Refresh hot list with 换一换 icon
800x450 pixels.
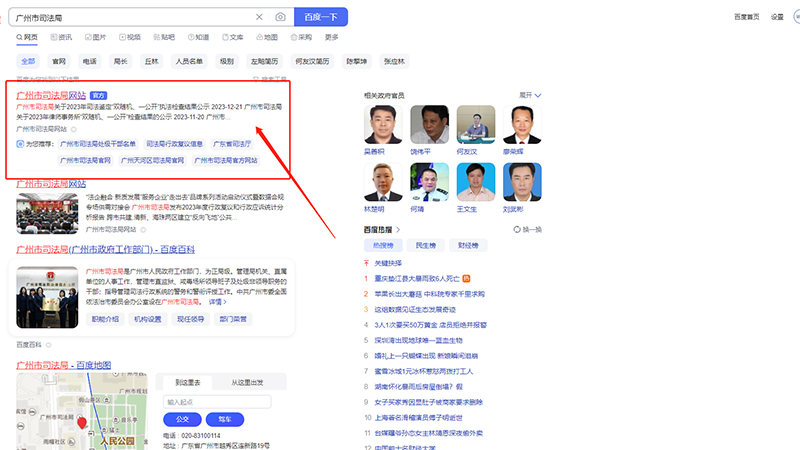pyautogui.click(x=517, y=230)
